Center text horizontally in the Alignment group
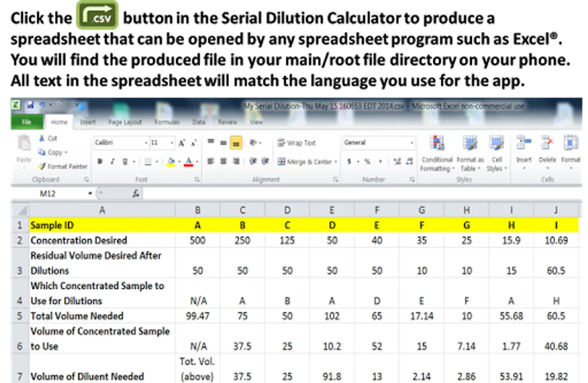The image size is (588, 383). (223, 161)
